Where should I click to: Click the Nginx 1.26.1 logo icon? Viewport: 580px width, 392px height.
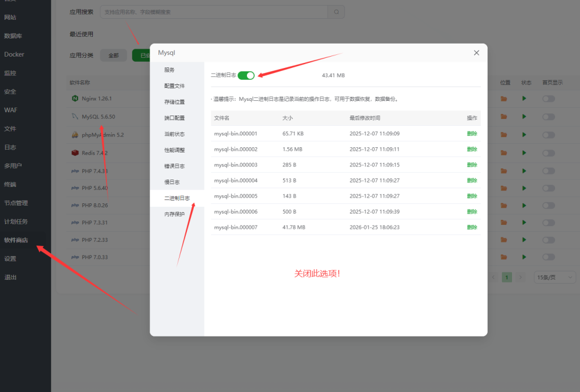coord(74,99)
